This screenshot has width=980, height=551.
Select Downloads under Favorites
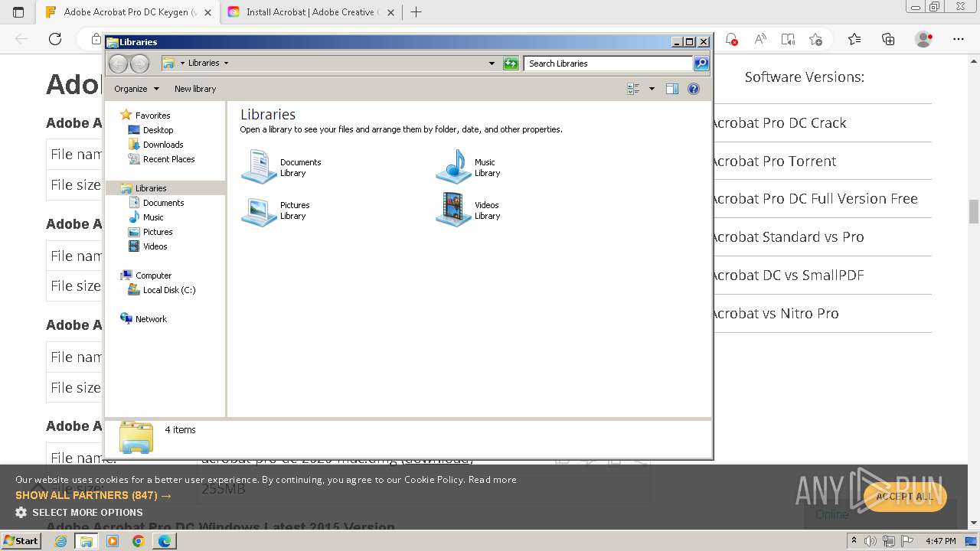pos(163,145)
